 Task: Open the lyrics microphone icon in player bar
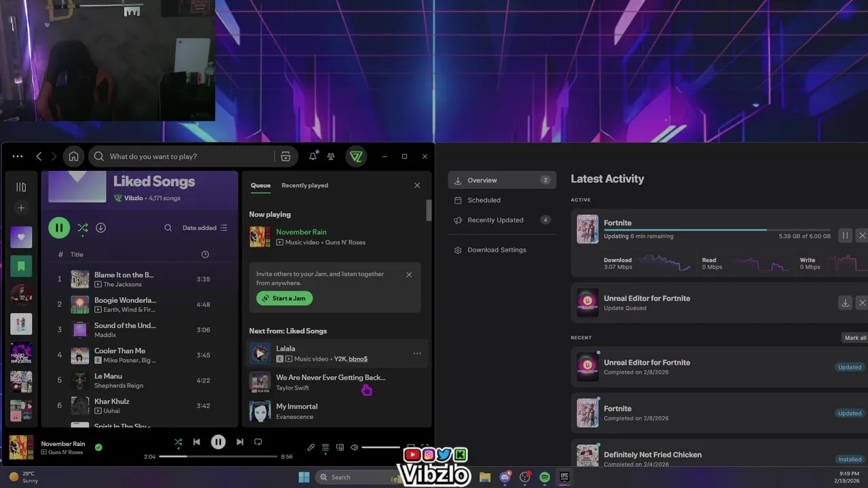[311, 447]
